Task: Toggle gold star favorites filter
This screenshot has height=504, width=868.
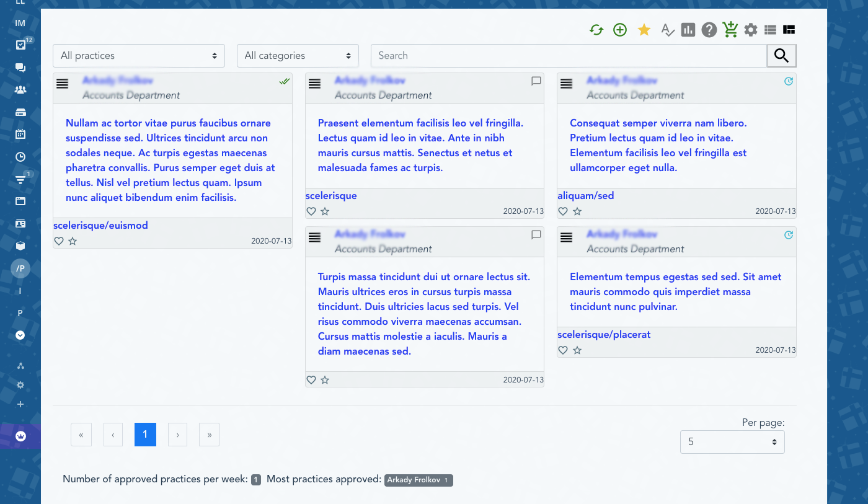Action: point(644,30)
